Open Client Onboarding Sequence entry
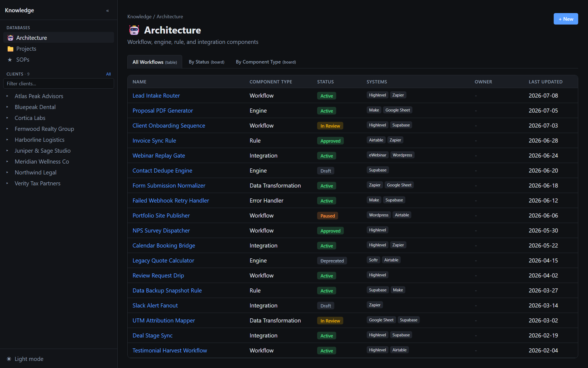This screenshot has height=368, width=588. (x=169, y=126)
